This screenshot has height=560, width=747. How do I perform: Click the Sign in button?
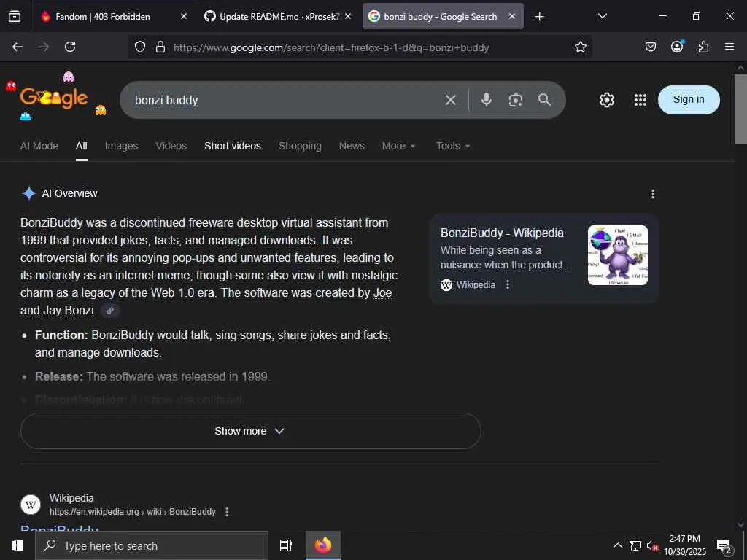click(689, 99)
